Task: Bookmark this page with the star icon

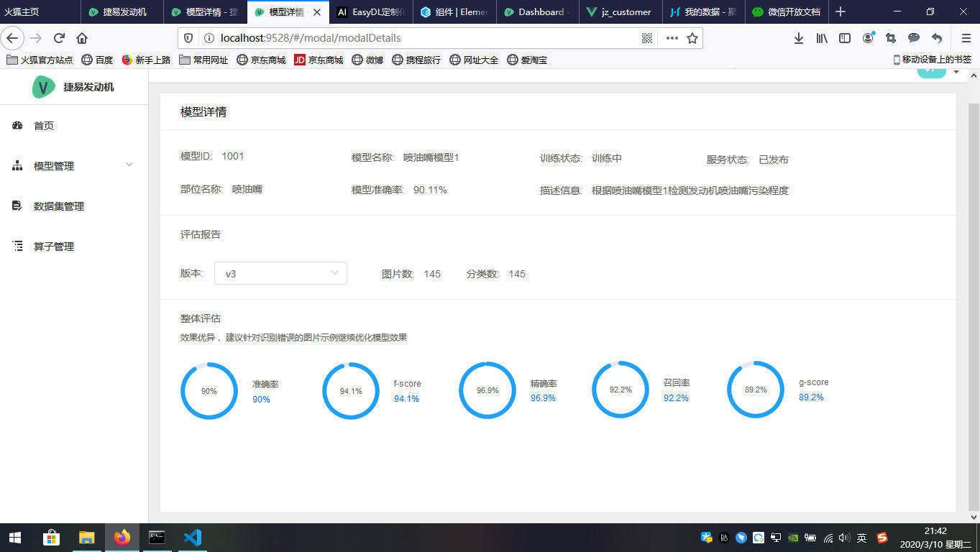Action: pos(692,38)
